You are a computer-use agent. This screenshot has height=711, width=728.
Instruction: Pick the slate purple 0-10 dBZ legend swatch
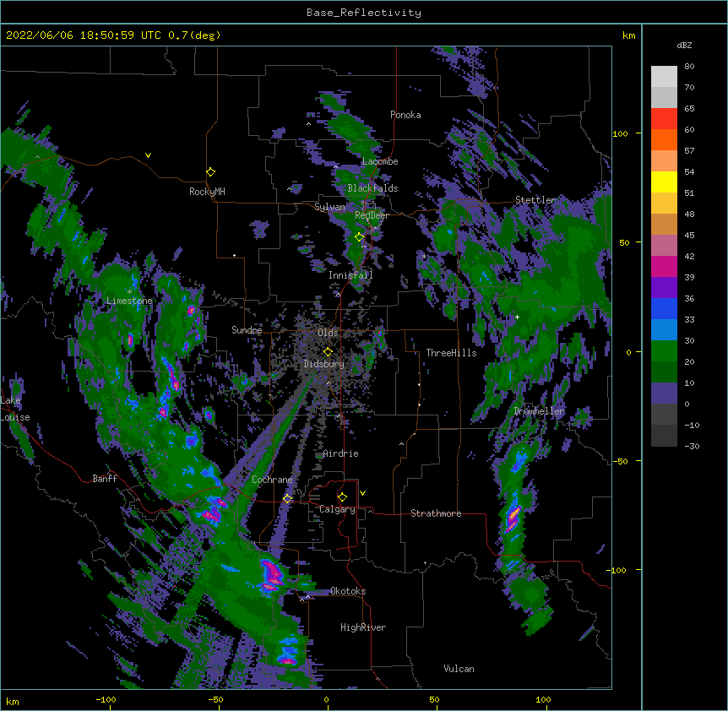point(664,393)
